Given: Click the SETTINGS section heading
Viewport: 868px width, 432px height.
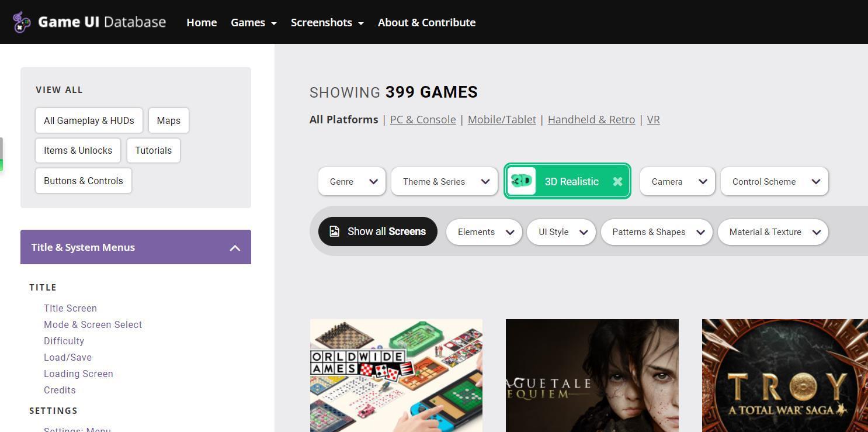Looking at the screenshot, I should (x=53, y=411).
